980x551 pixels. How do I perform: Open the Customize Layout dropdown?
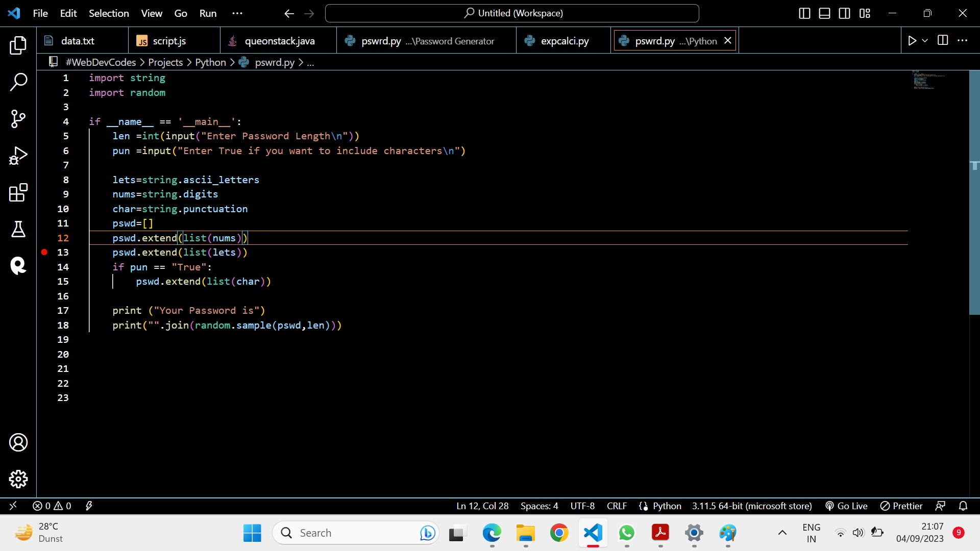(x=865, y=13)
